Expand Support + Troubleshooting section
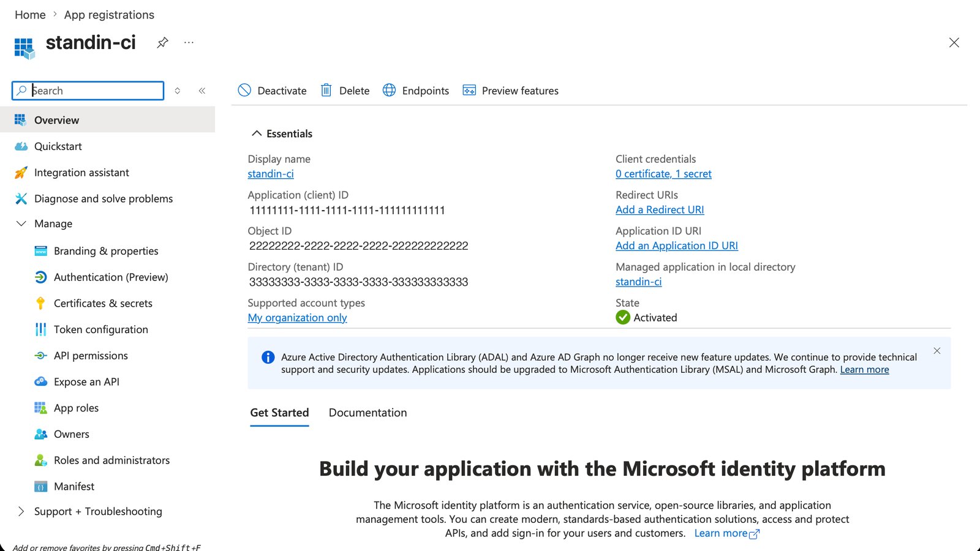 click(21, 511)
